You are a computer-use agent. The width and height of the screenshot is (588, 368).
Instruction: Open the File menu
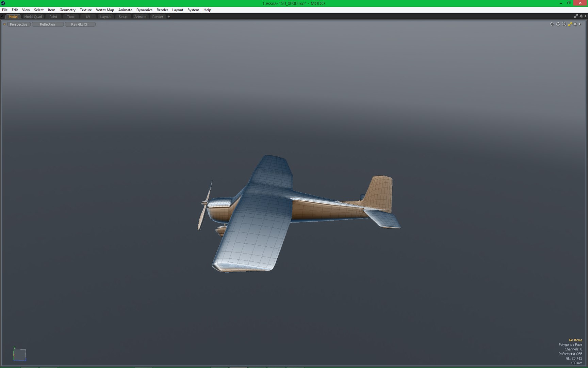pyautogui.click(x=5, y=10)
